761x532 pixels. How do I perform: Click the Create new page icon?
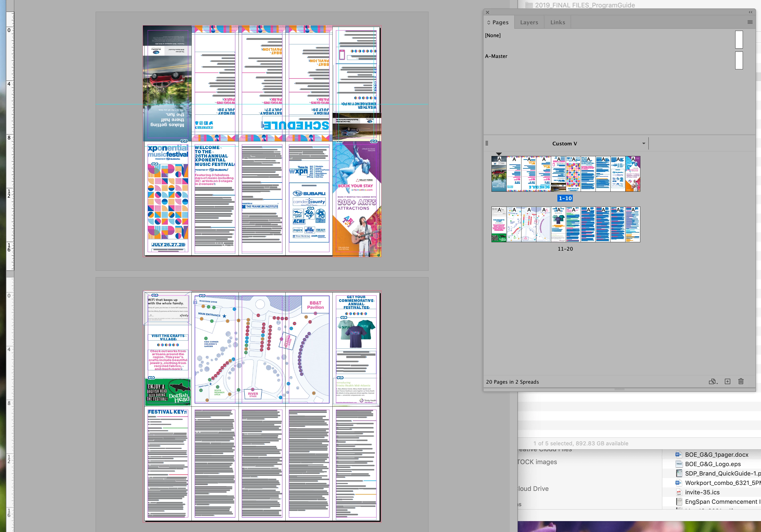click(x=727, y=381)
